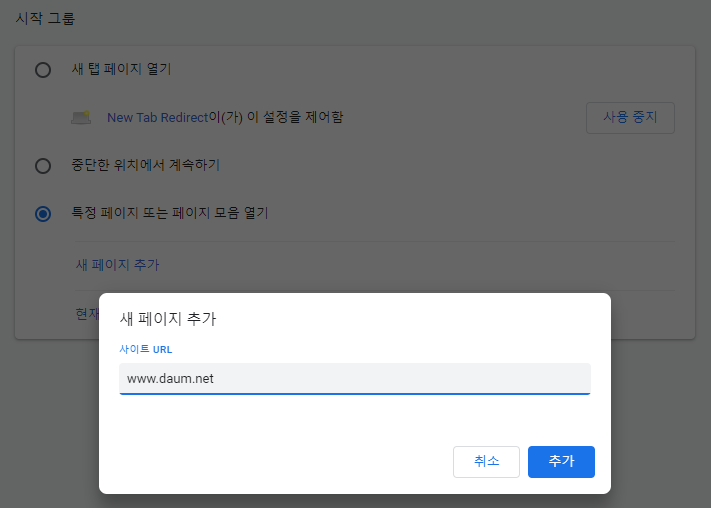This screenshot has height=508, width=711.
Task: Select '중단한 위치에서 계속하기' radio option
Action: tap(43, 166)
